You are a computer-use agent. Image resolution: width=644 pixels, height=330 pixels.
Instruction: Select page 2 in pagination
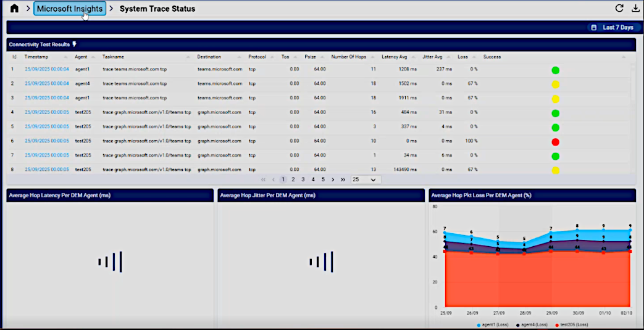click(x=293, y=179)
